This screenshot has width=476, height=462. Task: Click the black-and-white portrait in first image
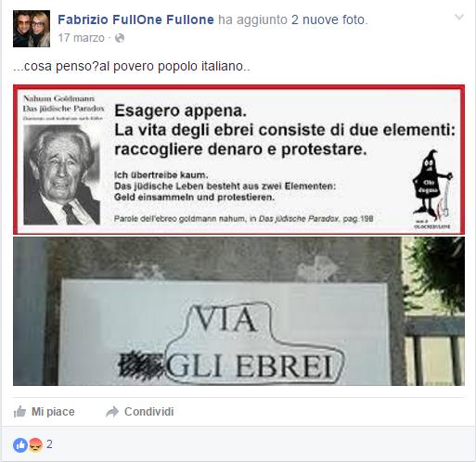62,174
